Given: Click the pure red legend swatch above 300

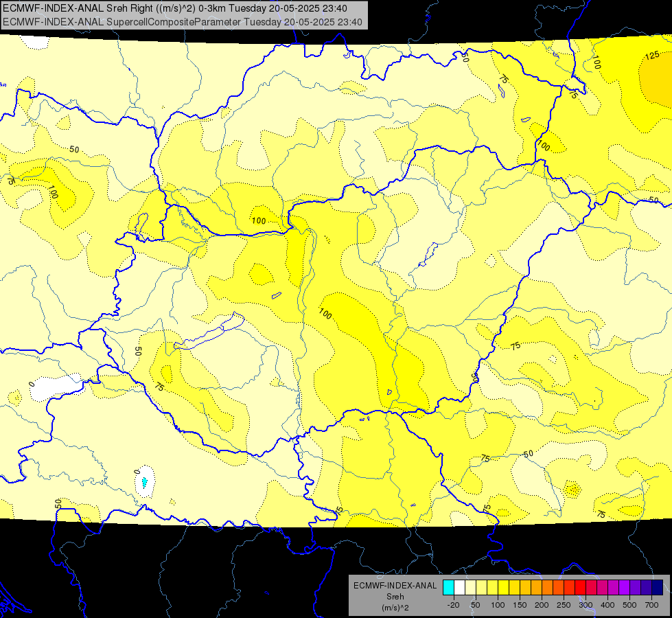Looking at the screenshot, I should tap(580, 587).
